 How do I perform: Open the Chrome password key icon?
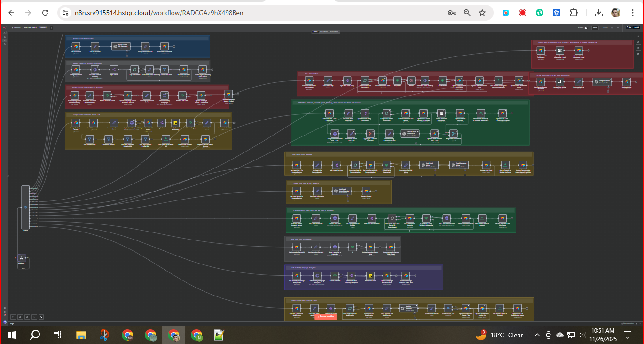click(452, 13)
